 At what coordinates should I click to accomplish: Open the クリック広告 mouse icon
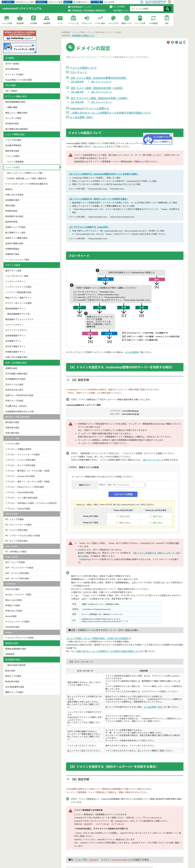[x=140, y=20]
